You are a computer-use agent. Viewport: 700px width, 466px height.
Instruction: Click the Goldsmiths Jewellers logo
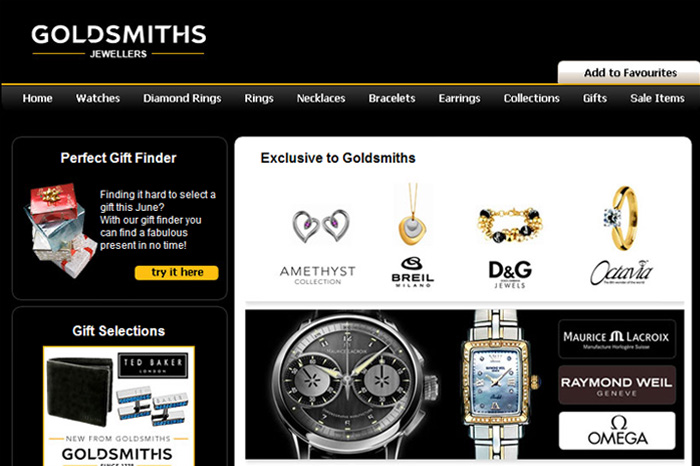(118, 41)
